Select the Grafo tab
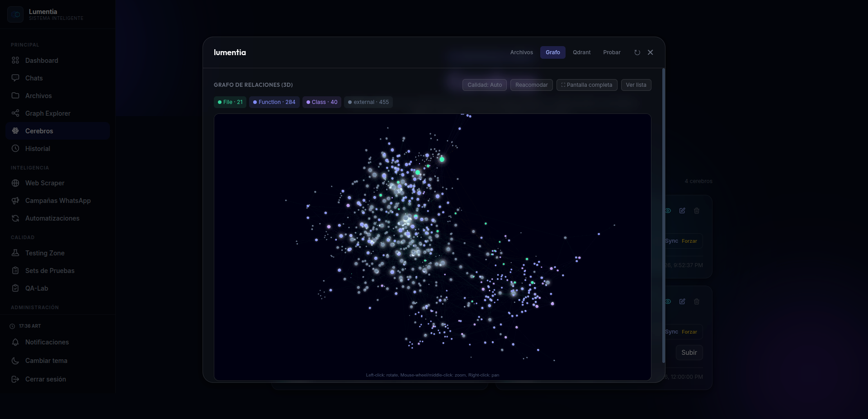 click(x=553, y=52)
